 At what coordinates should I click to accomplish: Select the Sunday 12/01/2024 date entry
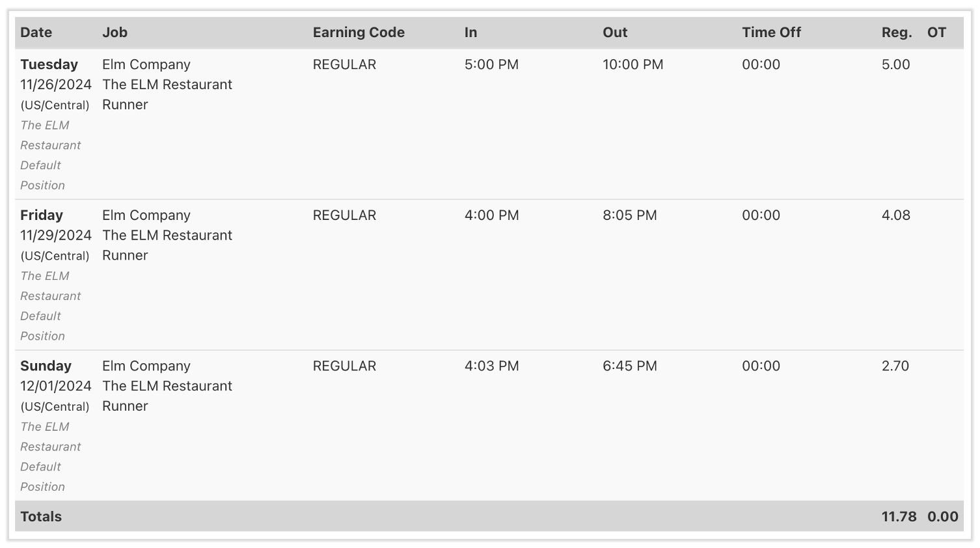click(55, 376)
